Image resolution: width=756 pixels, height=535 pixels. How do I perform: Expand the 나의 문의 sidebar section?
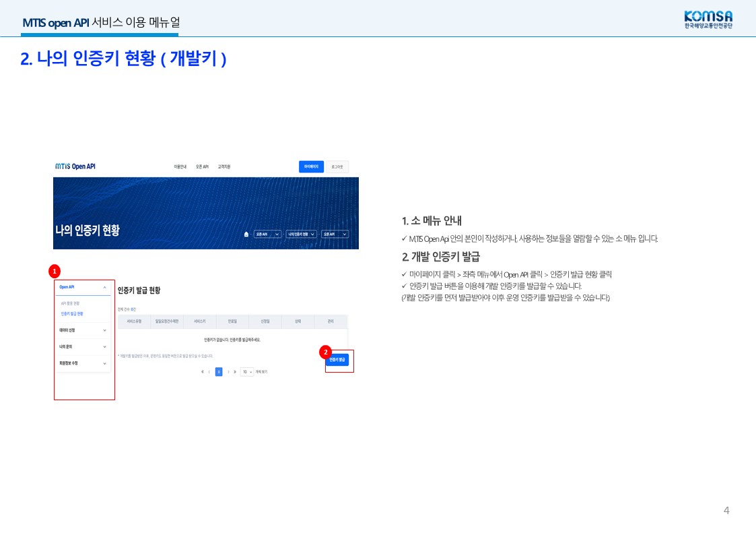coord(83,347)
